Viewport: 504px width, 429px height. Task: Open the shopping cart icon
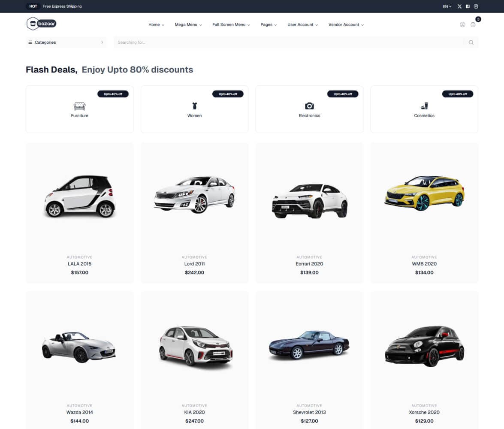tap(473, 24)
